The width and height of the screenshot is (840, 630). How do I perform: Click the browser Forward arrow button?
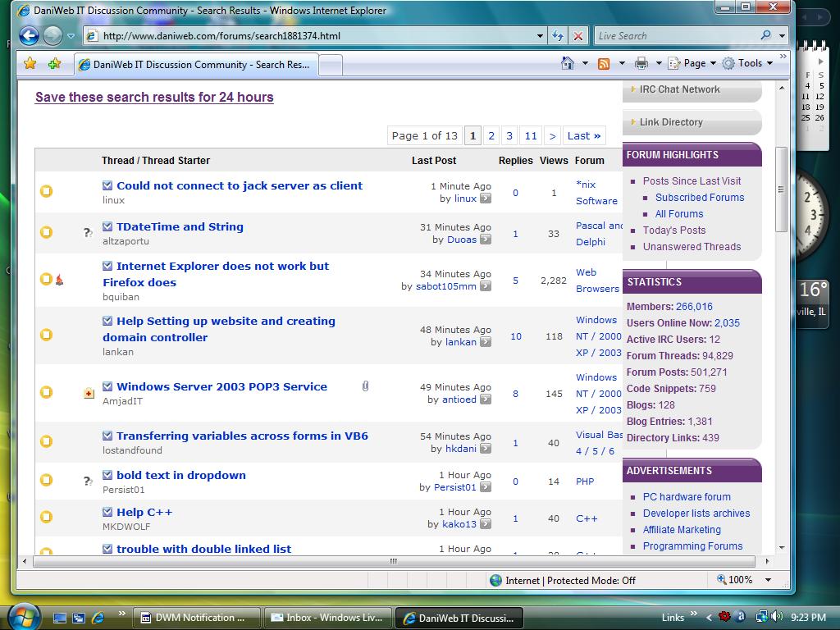pyautogui.click(x=52, y=36)
